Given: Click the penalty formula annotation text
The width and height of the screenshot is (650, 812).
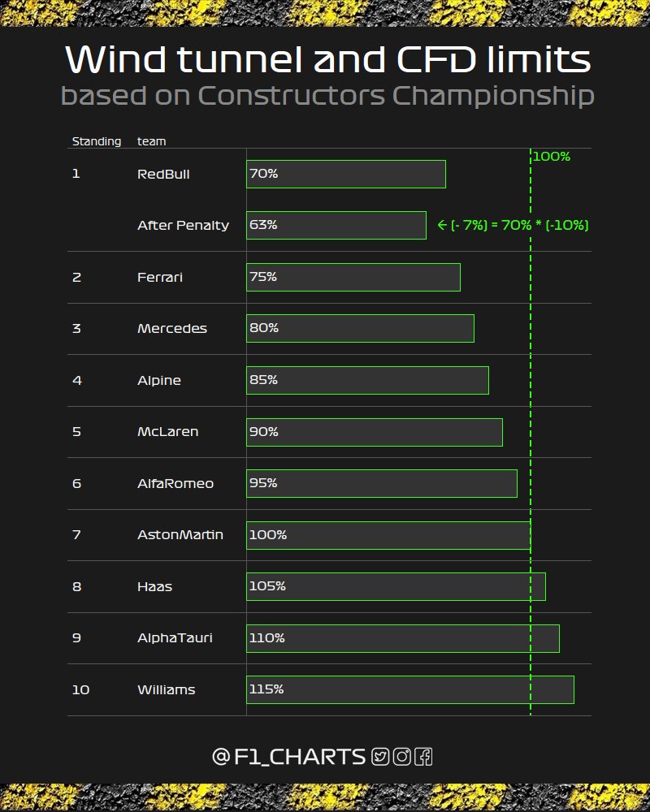Looking at the screenshot, I should [x=513, y=225].
